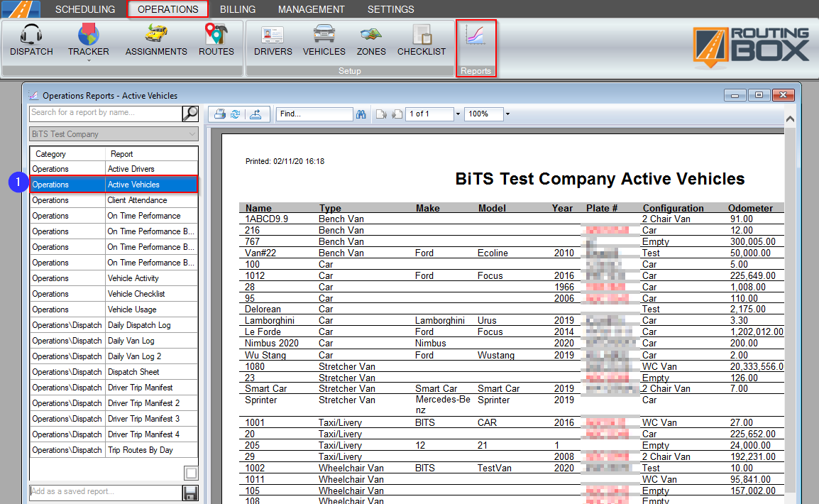Export the report using the export icon
Screen dimensions: 819x504
pyautogui.click(x=255, y=114)
